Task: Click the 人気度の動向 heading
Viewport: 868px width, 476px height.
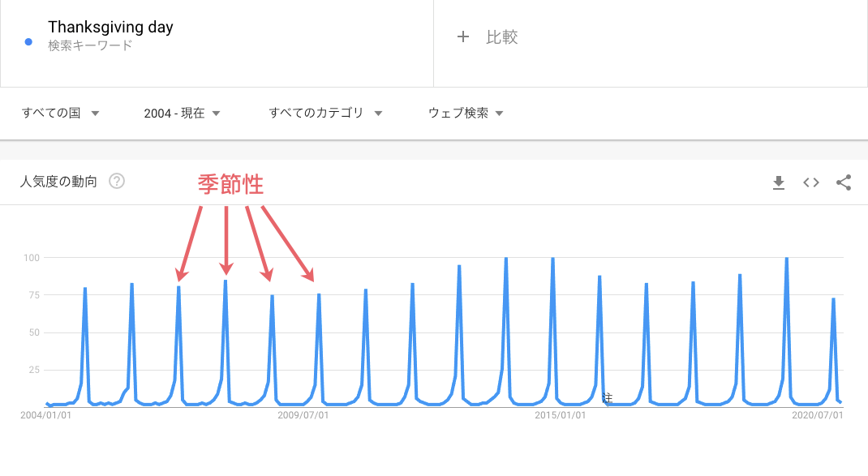Action: [x=58, y=182]
